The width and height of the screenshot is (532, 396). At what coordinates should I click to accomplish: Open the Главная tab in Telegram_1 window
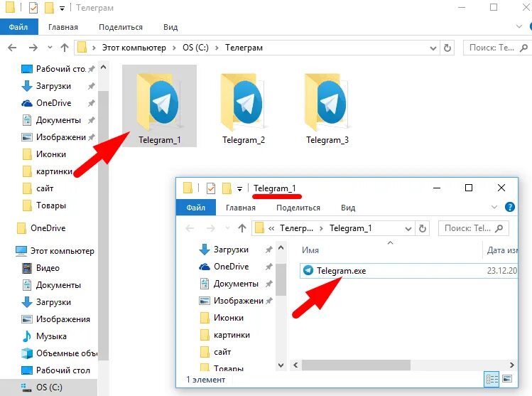(241, 207)
